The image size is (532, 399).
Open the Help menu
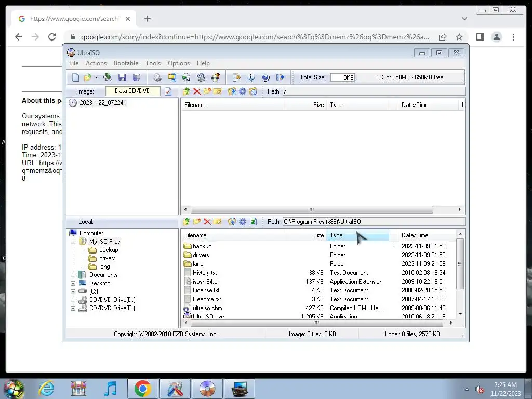(203, 63)
